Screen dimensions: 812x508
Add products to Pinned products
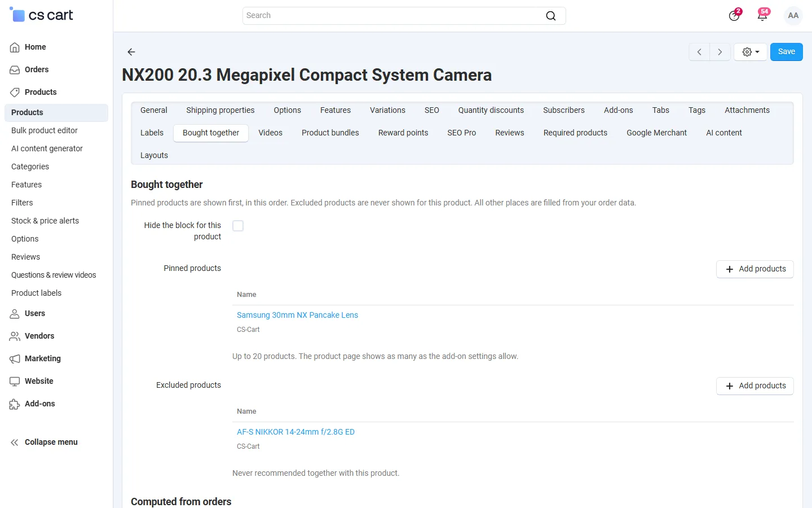755,269
